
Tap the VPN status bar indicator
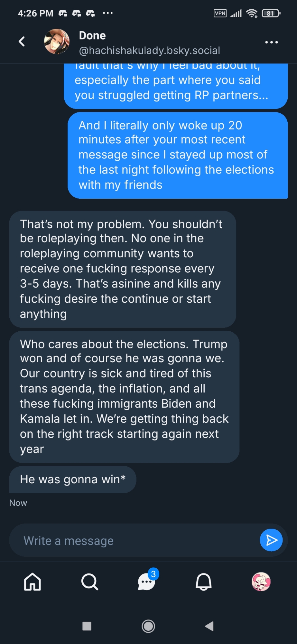pyautogui.click(x=220, y=13)
